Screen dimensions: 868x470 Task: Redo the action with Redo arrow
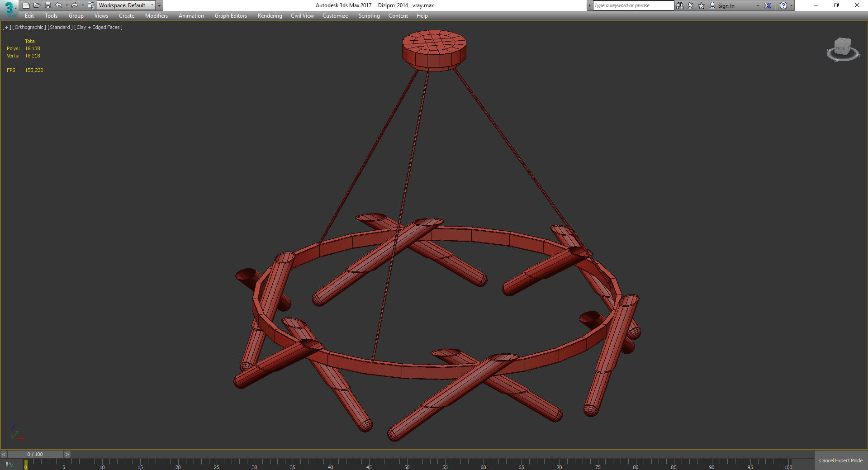pos(75,5)
